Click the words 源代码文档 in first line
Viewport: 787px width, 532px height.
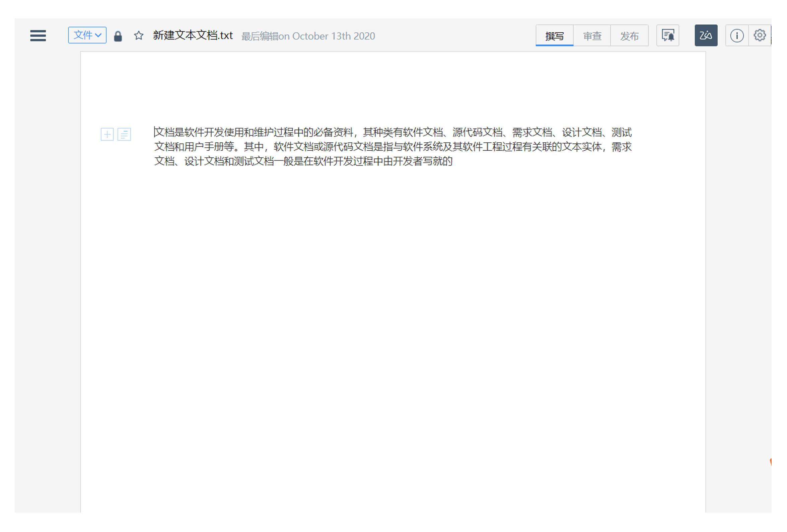pyautogui.click(x=477, y=132)
